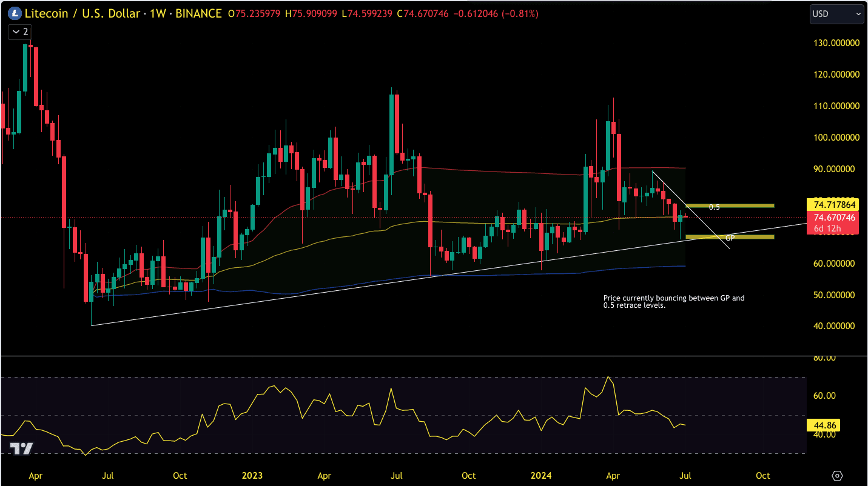Collapse the indicator legend showing 2
Viewport: 868px width, 486px height.
(x=20, y=32)
